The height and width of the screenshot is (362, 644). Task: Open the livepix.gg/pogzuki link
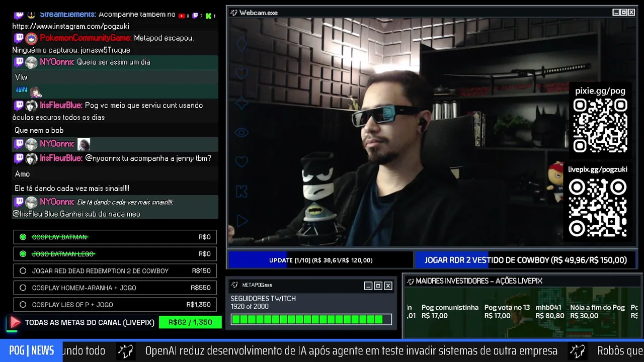point(598,169)
